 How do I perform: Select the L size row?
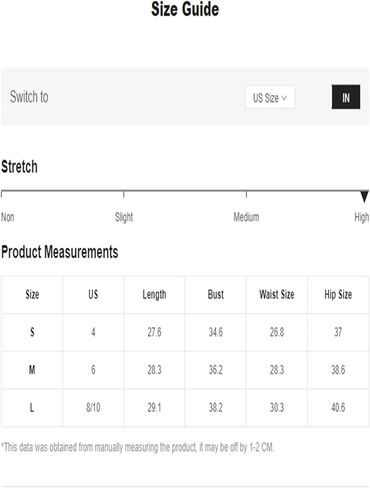click(185, 408)
